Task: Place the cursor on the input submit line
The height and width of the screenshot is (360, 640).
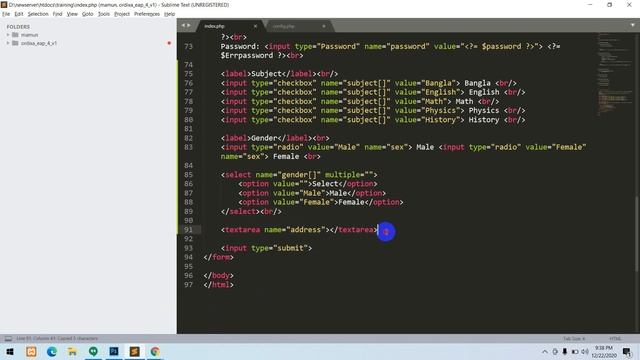Action: (266, 248)
